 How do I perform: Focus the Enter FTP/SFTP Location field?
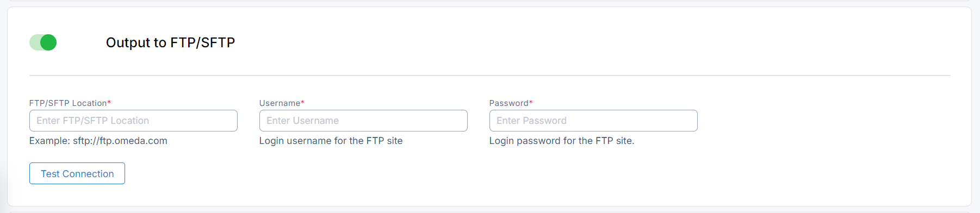point(133,121)
